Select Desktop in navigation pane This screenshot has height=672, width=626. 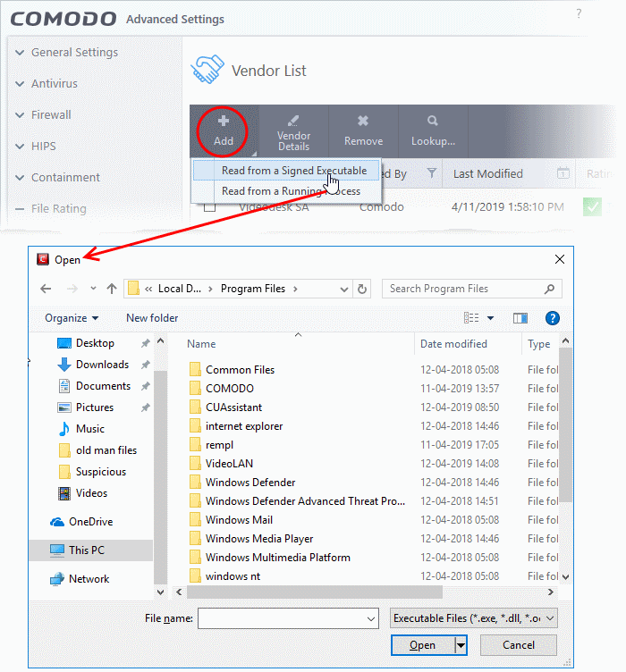[95, 343]
